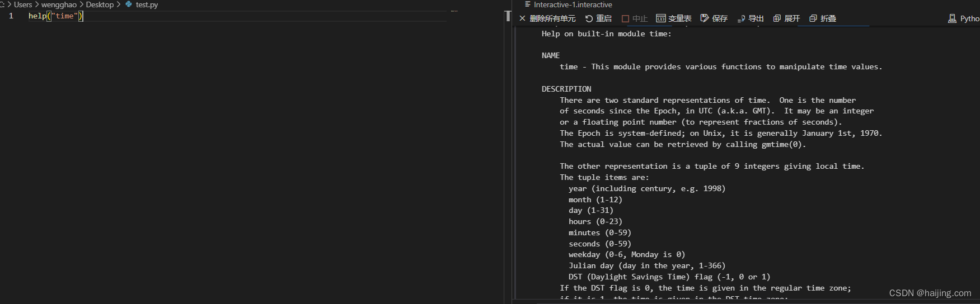Click the "Julian day" output line

647,266
